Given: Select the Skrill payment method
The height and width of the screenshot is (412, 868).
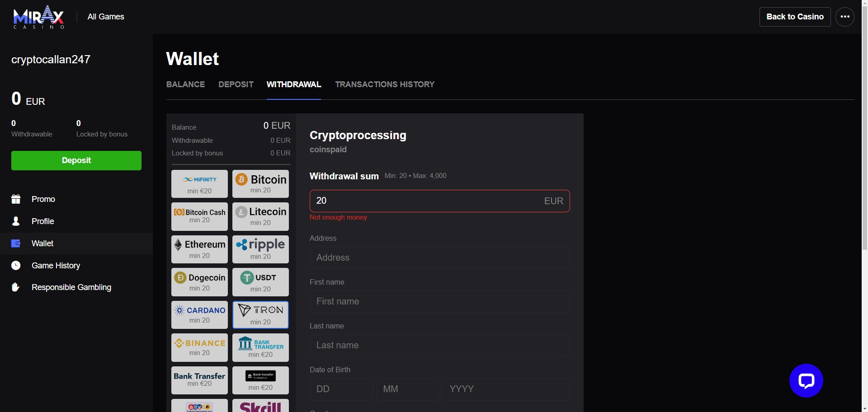Looking at the screenshot, I should click(260, 406).
